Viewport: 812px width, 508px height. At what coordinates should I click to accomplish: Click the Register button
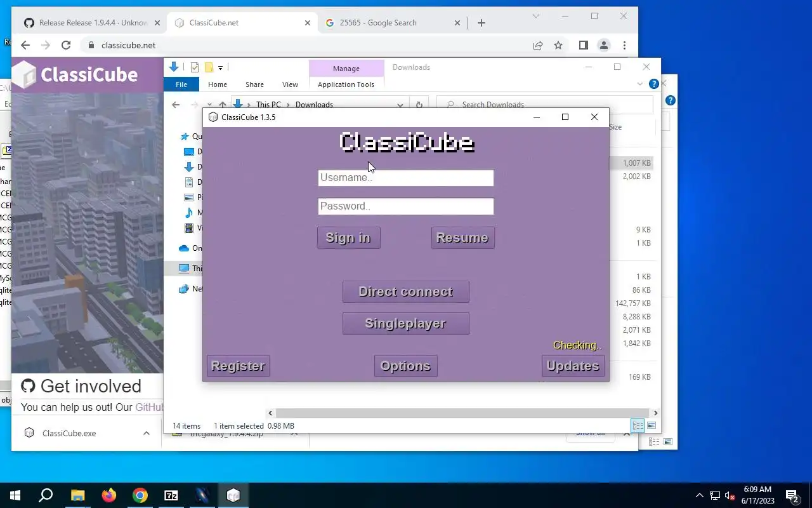point(238,366)
